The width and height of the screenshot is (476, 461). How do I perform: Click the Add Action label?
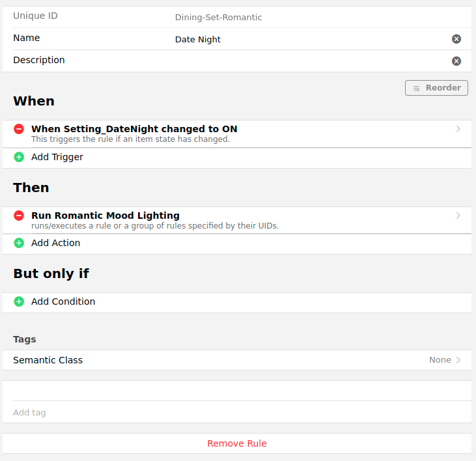[x=56, y=243]
